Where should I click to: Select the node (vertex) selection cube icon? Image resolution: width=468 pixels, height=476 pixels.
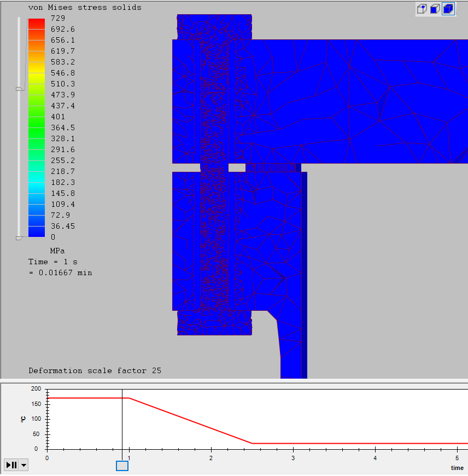[x=422, y=9]
